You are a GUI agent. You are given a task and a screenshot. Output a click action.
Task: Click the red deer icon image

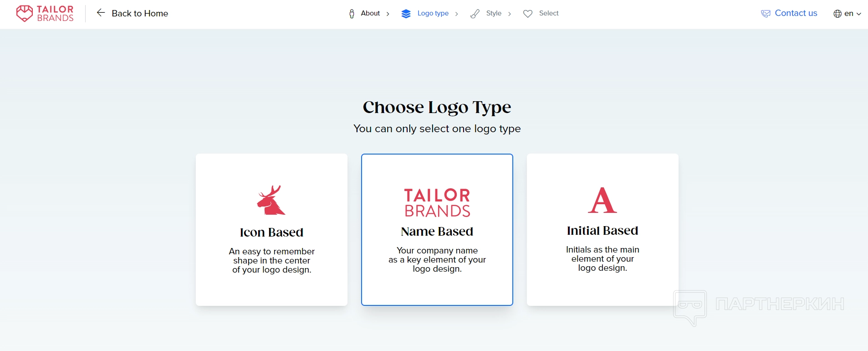[271, 200]
